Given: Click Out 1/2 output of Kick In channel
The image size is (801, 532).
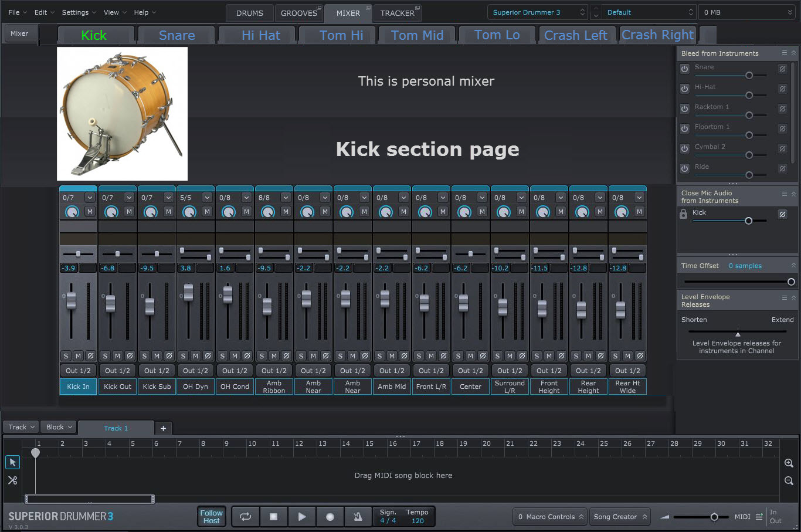Looking at the screenshot, I should [x=78, y=371].
